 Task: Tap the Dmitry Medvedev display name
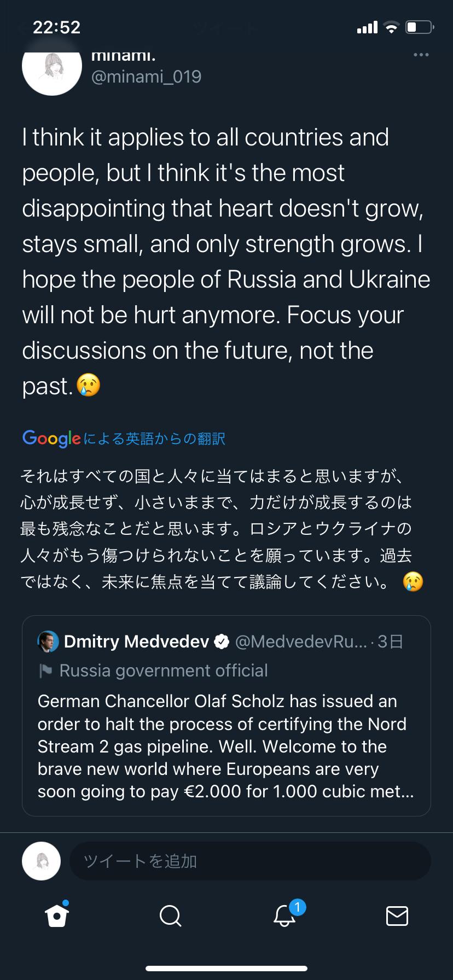click(136, 641)
